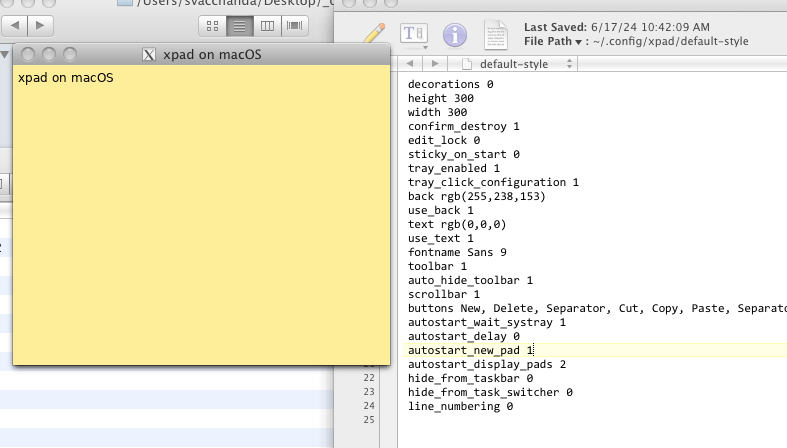Click line 'hide_from_taskbar 0'
Image resolution: width=787 pixels, height=448 pixels.
click(470, 379)
